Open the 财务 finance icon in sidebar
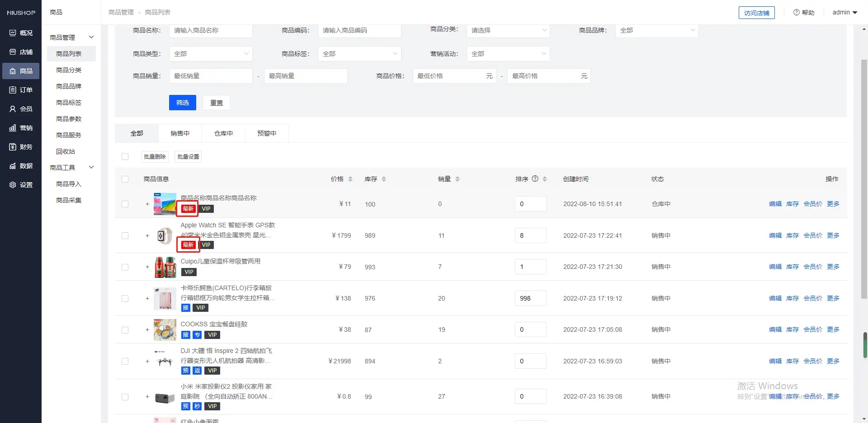 [13, 147]
